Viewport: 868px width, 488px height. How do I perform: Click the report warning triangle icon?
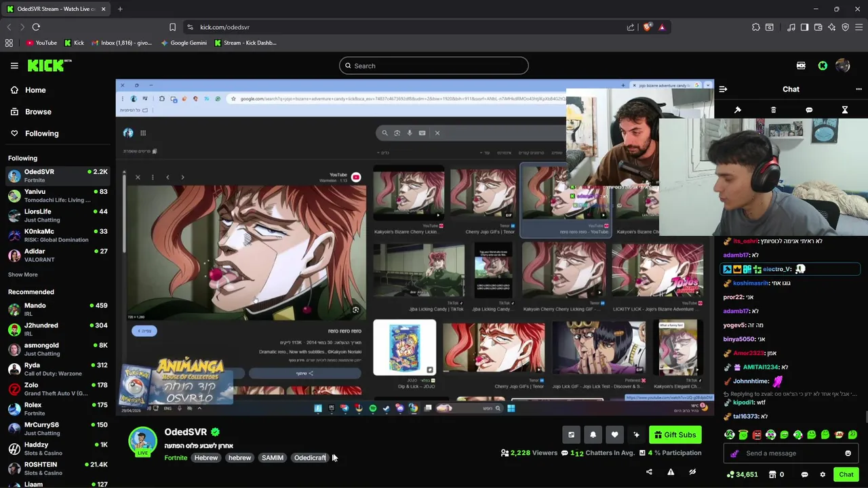pyautogui.click(x=671, y=472)
